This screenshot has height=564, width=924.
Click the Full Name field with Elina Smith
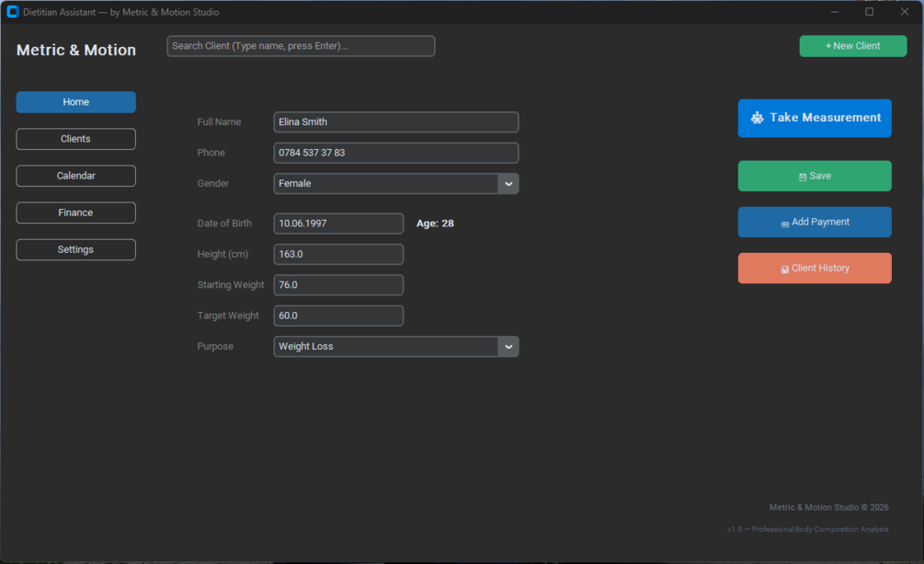(x=396, y=122)
